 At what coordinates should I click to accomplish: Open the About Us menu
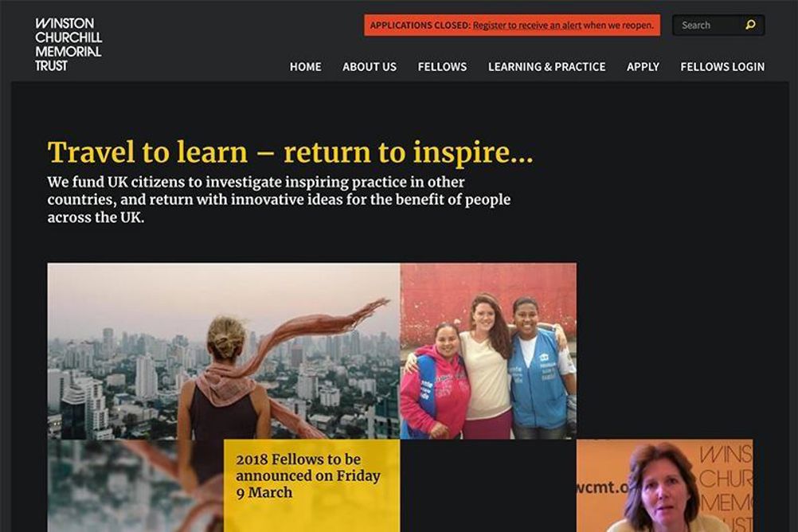370,67
